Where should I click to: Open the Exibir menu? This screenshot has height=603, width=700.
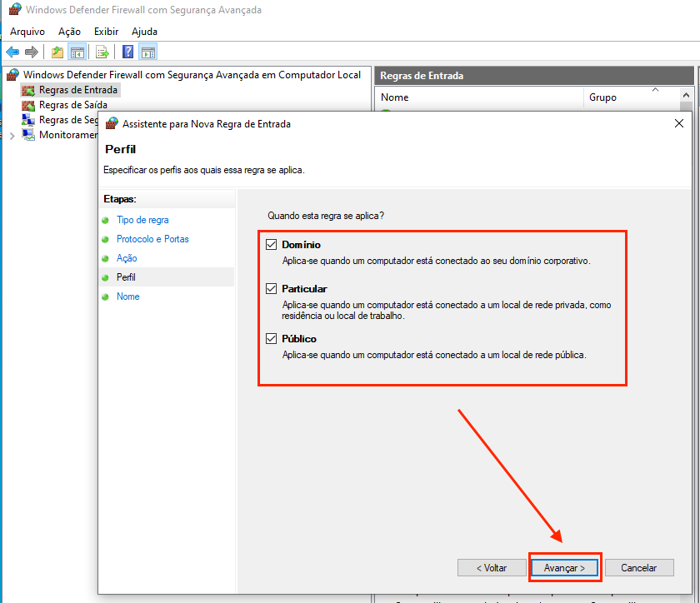(x=107, y=32)
